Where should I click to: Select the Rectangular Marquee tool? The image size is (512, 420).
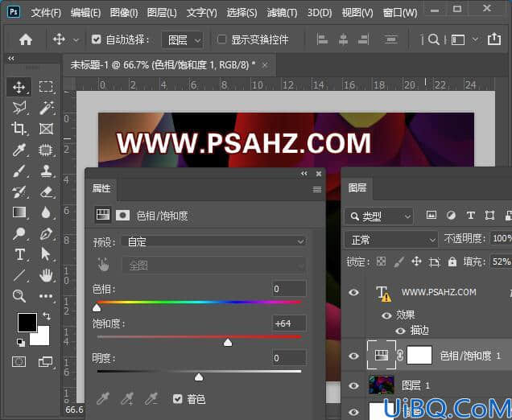[x=46, y=87]
